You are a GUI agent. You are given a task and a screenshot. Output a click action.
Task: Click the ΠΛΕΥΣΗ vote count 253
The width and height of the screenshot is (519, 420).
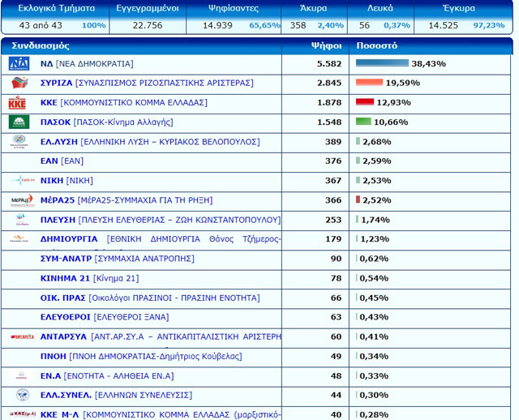[333, 220]
